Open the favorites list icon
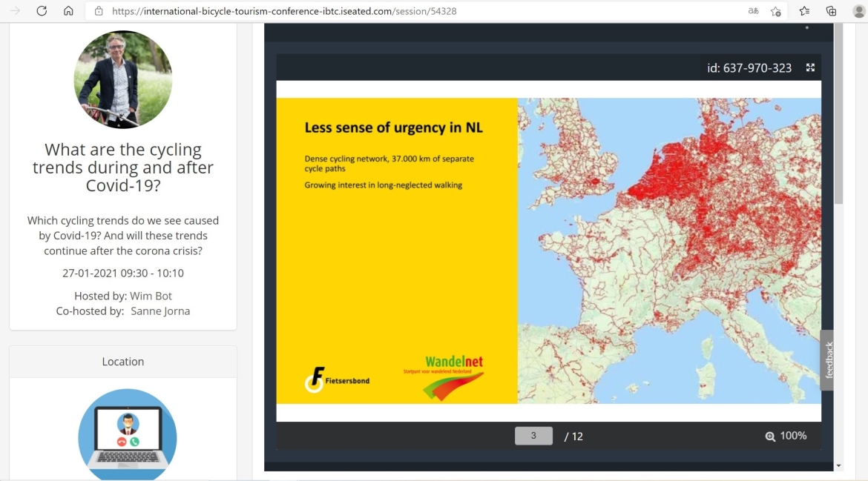868x481 pixels. pyautogui.click(x=804, y=11)
